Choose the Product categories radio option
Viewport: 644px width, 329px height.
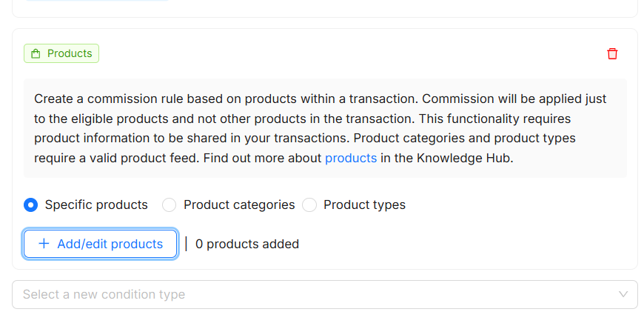coord(170,205)
